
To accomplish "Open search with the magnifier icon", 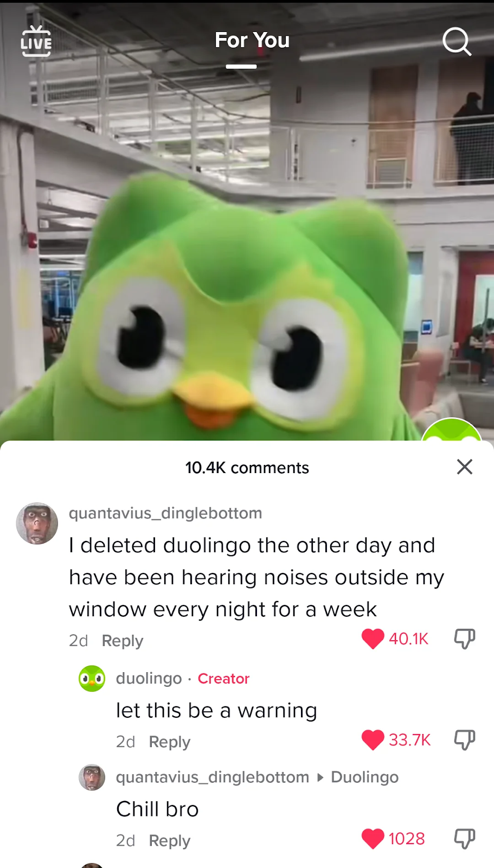I will click(457, 42).
